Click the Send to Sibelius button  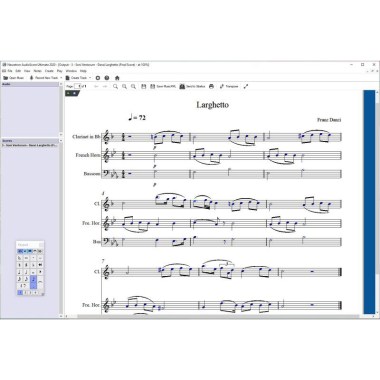tap(192, 86)
